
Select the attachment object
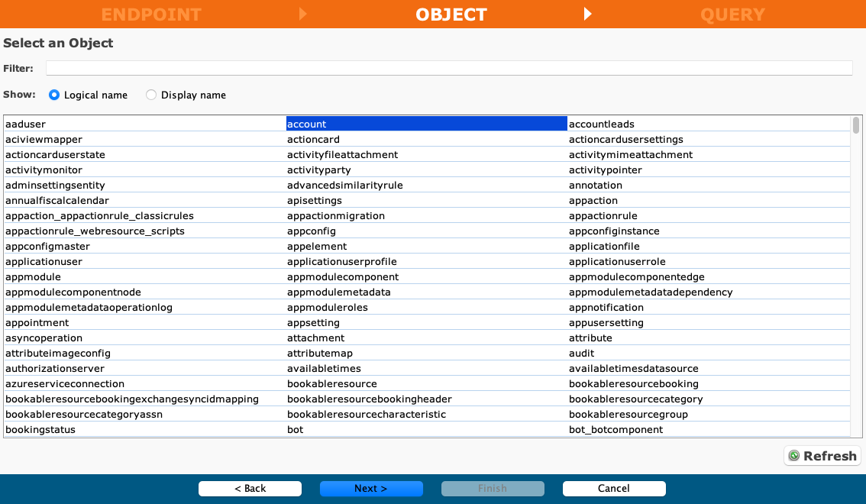point(315,338)
